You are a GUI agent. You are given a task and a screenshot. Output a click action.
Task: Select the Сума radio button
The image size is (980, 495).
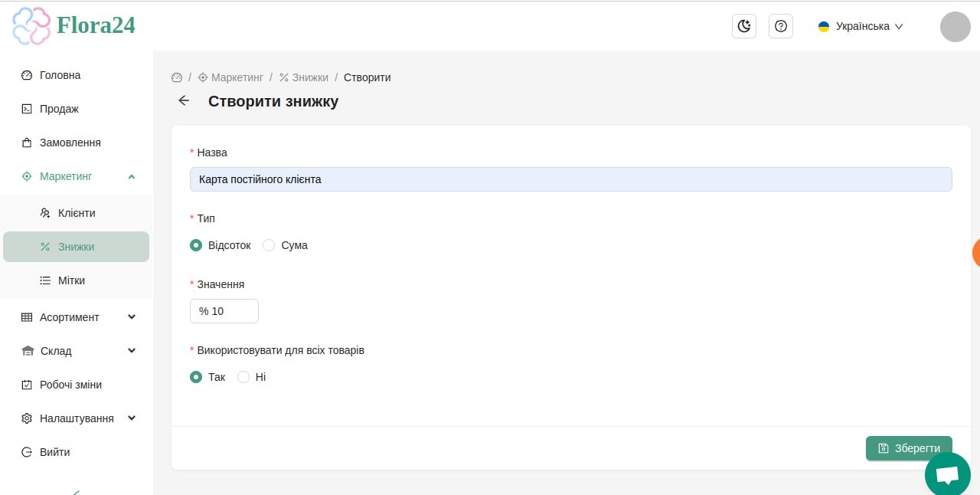269,245
